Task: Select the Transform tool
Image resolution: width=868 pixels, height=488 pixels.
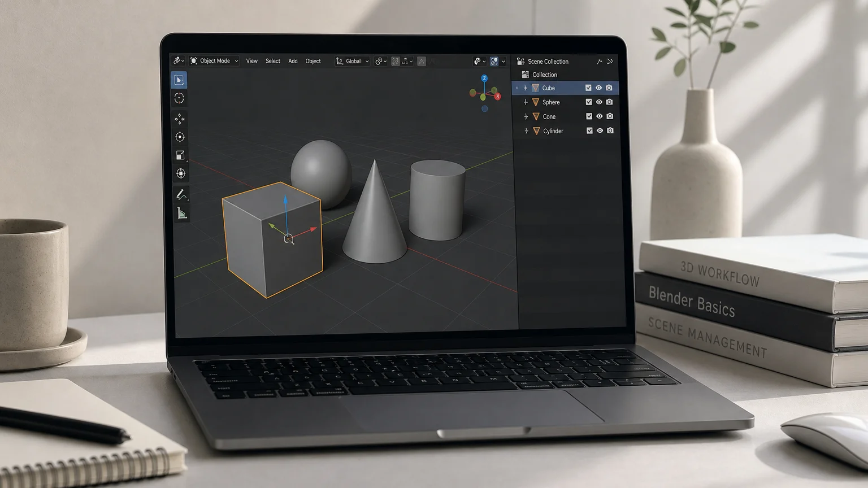Action: coord(181,173)
